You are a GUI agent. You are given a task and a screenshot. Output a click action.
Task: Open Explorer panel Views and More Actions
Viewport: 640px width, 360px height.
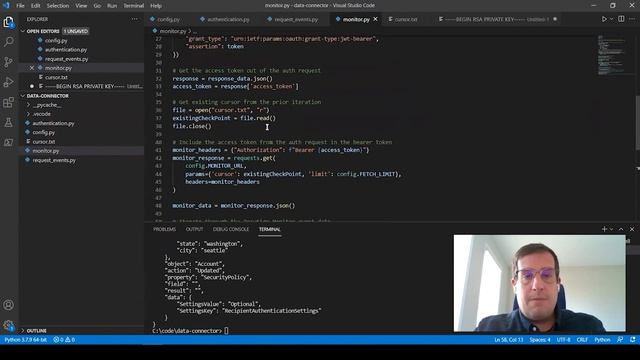[x=134, y=19]
